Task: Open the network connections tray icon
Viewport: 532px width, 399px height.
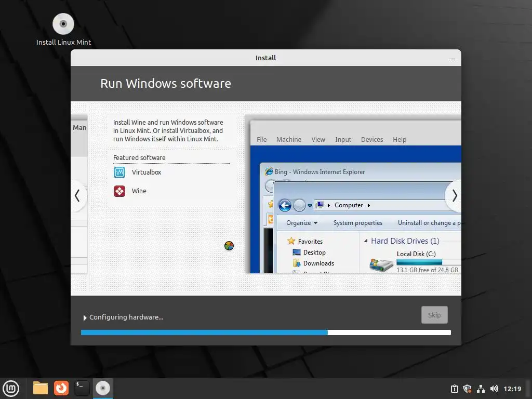Action: click(x=481, y=389)
